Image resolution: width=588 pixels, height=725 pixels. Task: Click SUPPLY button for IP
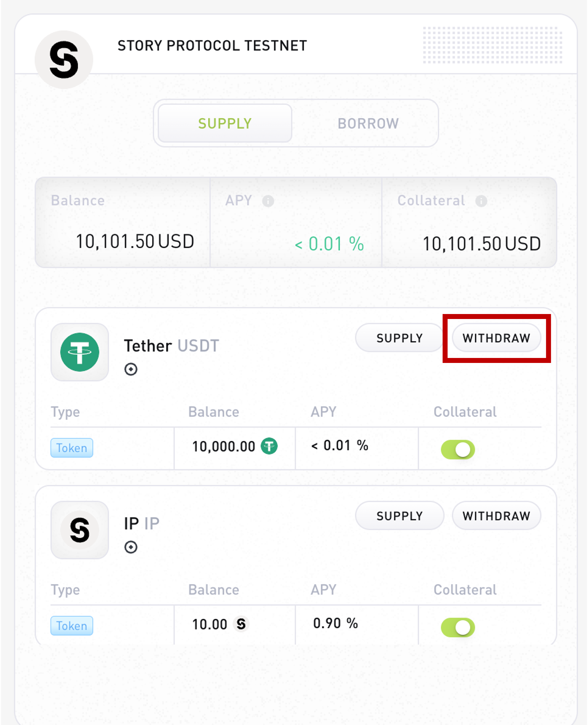pyautogui.click(x=399, y=515)
